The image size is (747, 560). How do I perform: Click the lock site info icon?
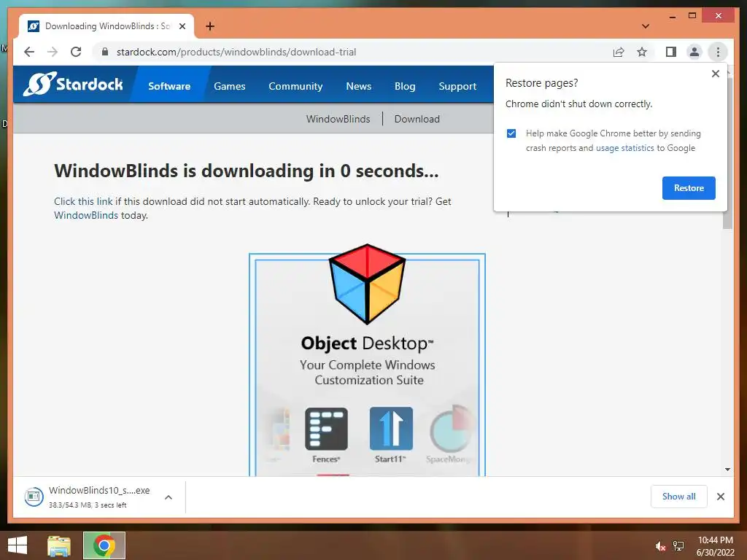coord(105,52)
